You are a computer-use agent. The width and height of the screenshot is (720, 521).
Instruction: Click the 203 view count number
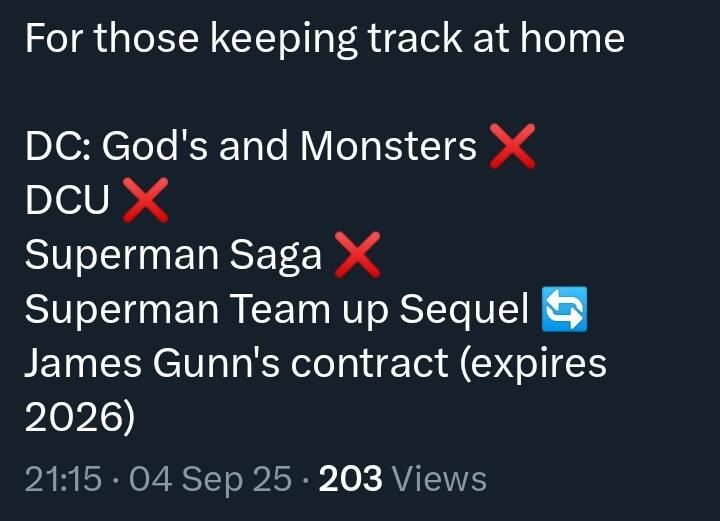[350, 479]
